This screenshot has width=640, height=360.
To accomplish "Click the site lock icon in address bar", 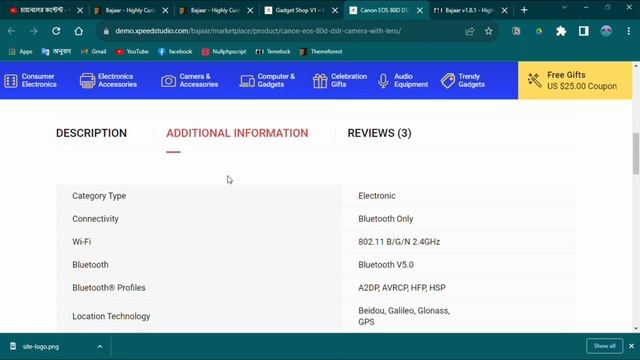I will [106, 31].
